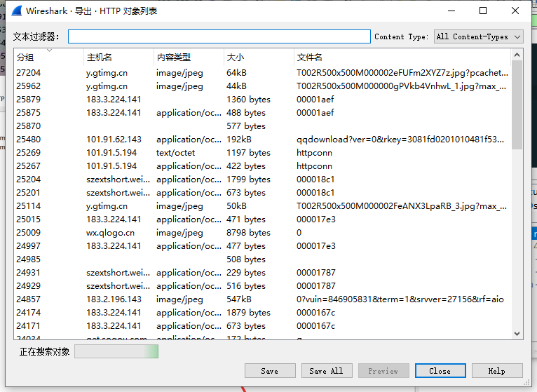The image size is (537, 392).
Task: Select packet 25879 with 1360 bytes
Action: (x=262, y=100)
